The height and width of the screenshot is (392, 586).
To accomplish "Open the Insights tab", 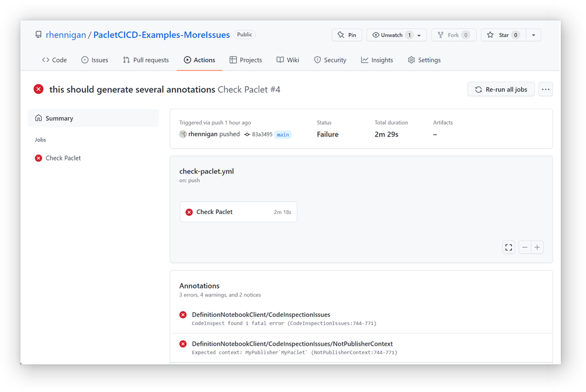I will (377, 60).
